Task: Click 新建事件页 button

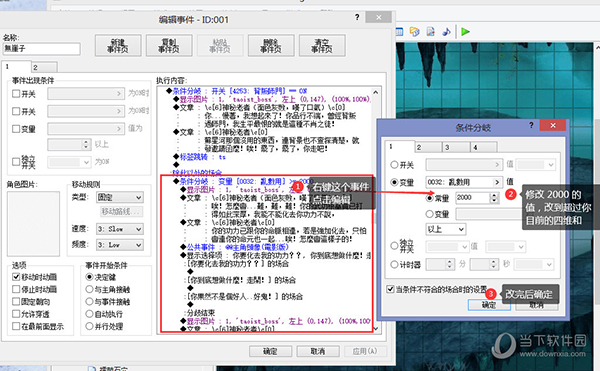Action: click(118, 46)
